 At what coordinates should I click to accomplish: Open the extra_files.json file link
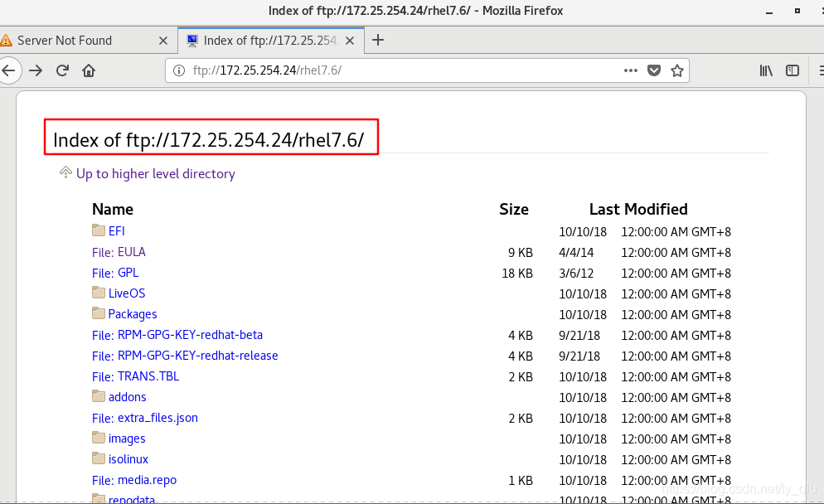[x=145, y=418]
